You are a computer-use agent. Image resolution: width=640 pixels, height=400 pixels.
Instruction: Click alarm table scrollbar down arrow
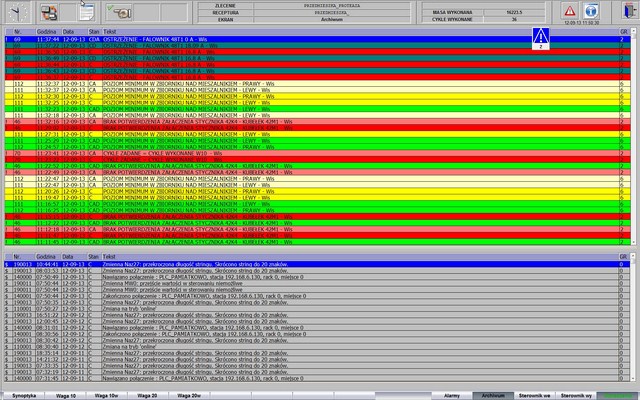634,242
